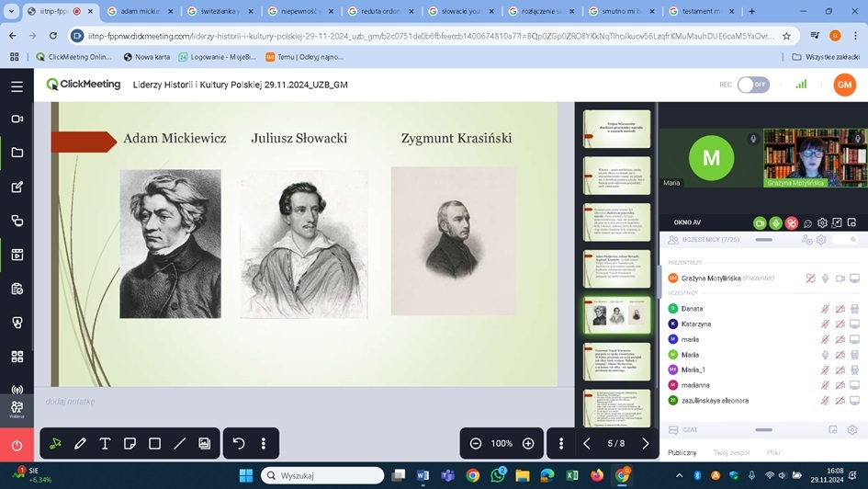Toggle Danata's microphone
The image size is (868, 489).
825,309
